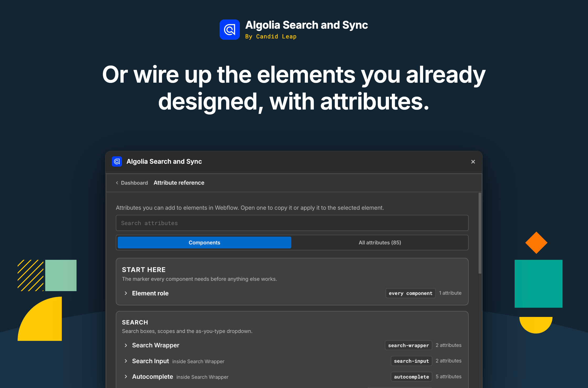
Task: Switch to the Components tab
Action: [204, 242]
